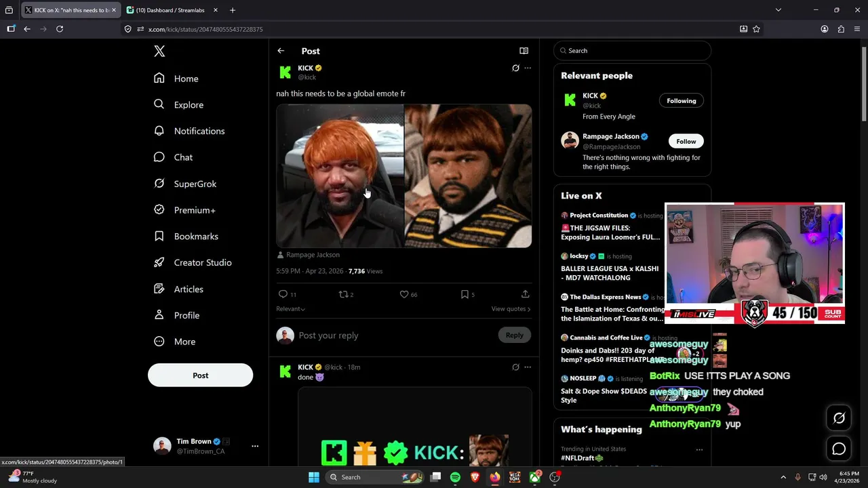Click the Articles sidebar icon
This screenshot has height=488, width=868.
(159, 289)
